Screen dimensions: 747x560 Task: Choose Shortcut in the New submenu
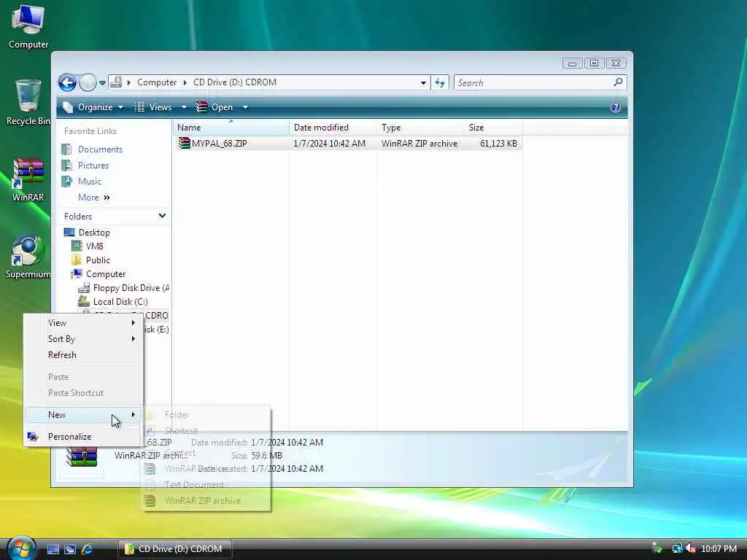[x=206, y=431]
